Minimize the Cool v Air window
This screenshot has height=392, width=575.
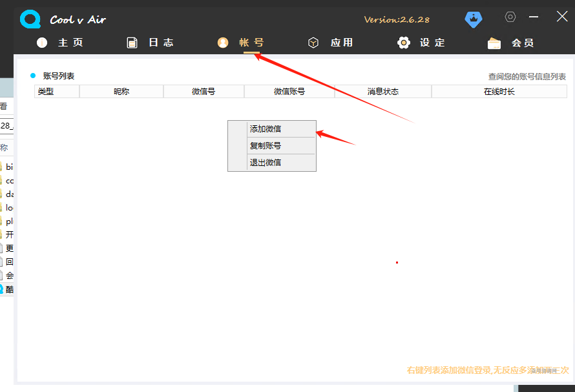pos(534,17)
